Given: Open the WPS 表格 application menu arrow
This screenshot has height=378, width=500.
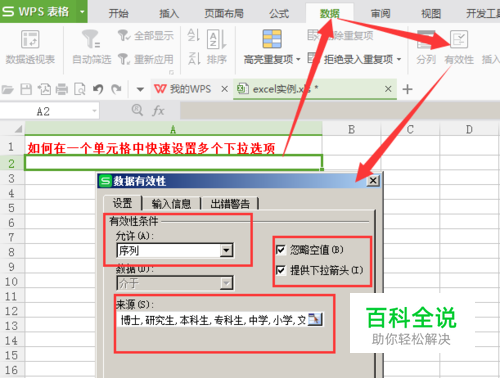Looking at the screenshot, I should point(82,11).
